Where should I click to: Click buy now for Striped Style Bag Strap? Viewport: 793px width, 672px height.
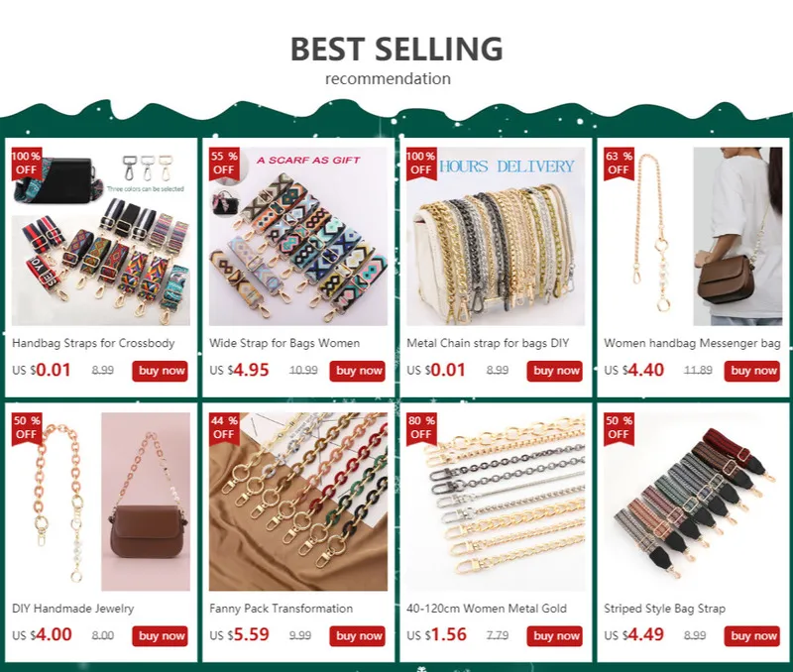pyautogui.click(x=751, y=636)
